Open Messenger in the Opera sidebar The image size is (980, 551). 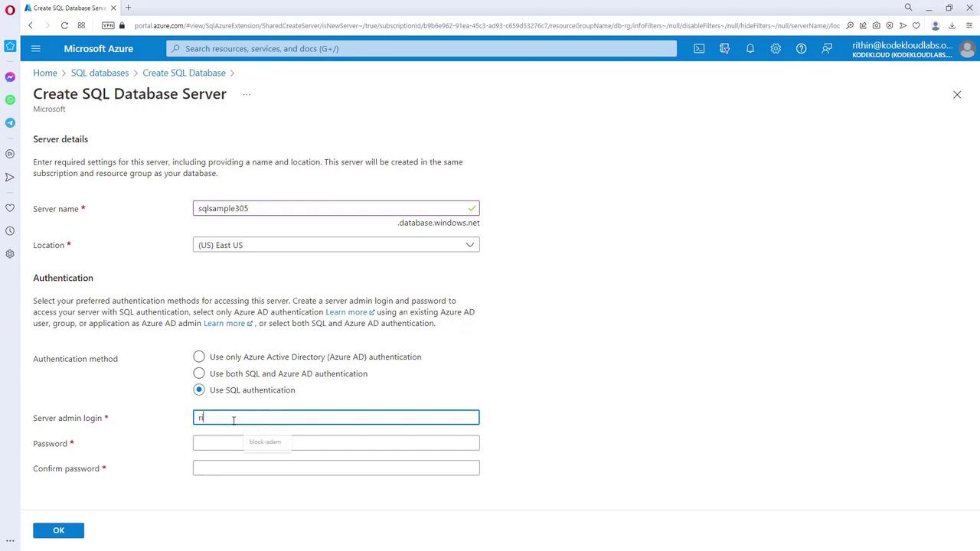(10, 77)
